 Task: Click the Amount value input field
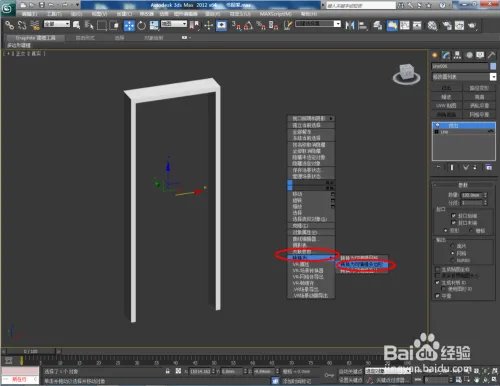(x=471, y=195)
